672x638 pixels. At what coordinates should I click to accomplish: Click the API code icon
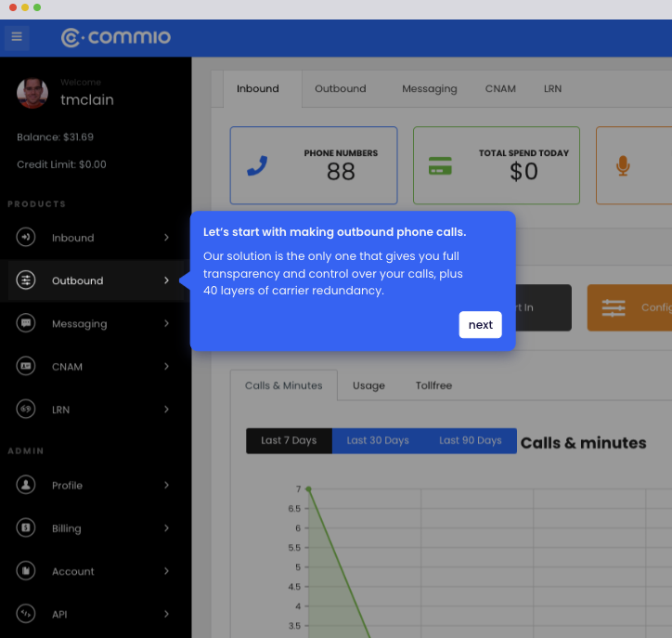point(26,614)
